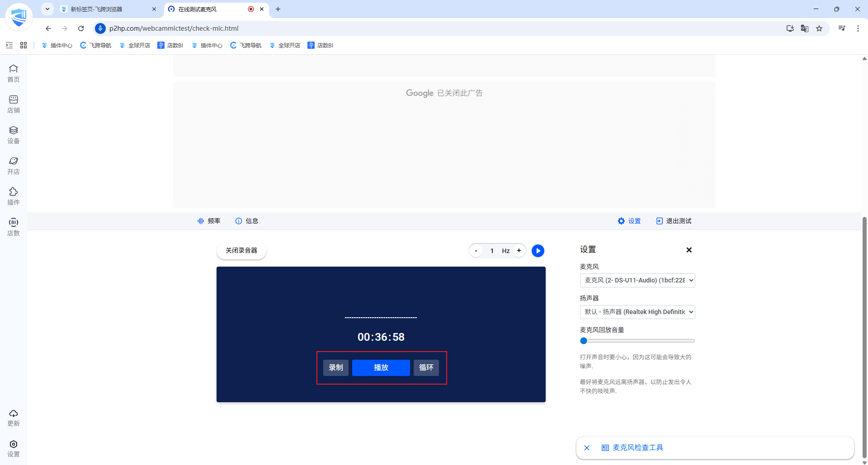The image size is (868, 465).
Task: Click the 麦克风回放音量 slider handle
Action: [584, 341]
